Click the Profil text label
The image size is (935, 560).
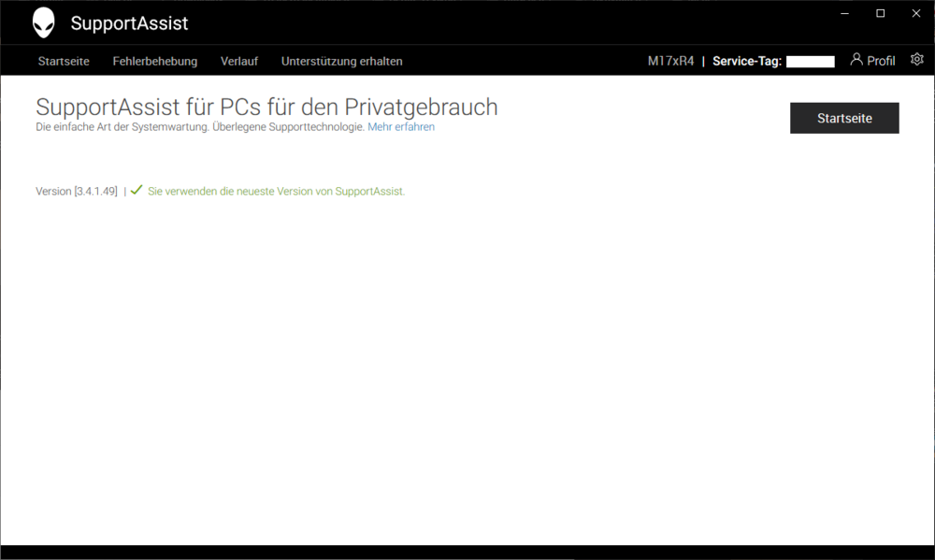[x=881, y=61]
